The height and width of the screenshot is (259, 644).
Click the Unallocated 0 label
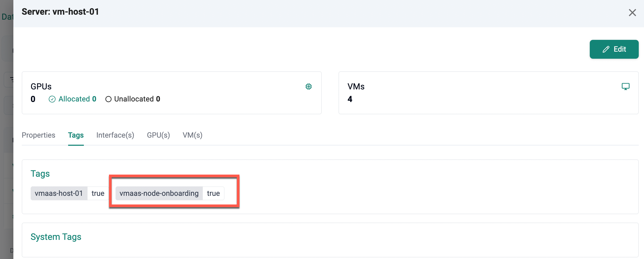pyautogui.click(x=137, y=99)
